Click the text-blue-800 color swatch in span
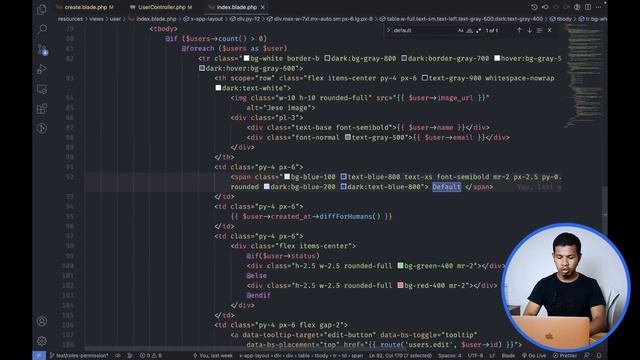The width and height of the screenshot is (640, 360). pyautogui.click(x=344, y=177)
